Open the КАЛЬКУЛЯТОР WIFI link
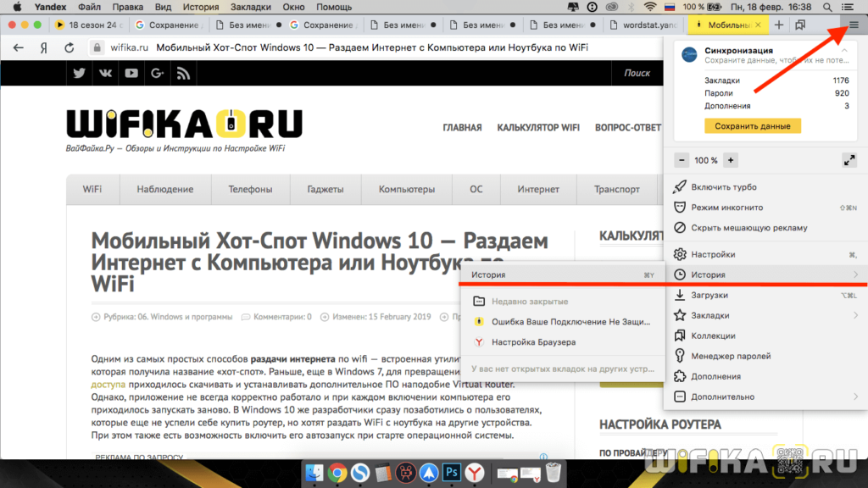Viewport: 868px width, 488px height. (x=538, y=128)
